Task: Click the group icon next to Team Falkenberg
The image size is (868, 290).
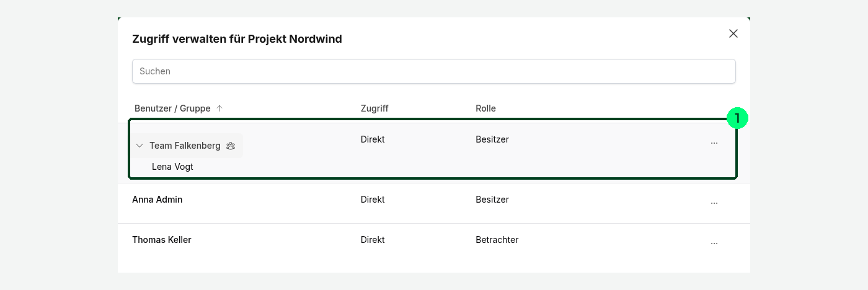Action: pos(231,146)
